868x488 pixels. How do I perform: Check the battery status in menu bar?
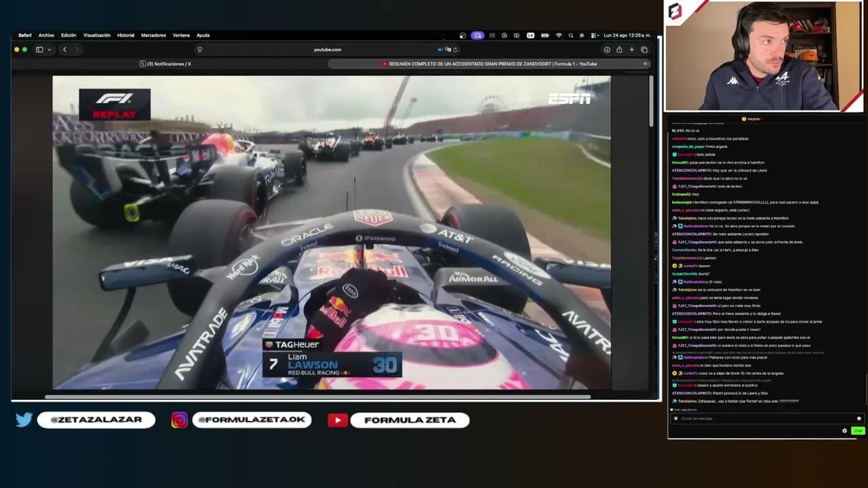[x=545, y=35]
